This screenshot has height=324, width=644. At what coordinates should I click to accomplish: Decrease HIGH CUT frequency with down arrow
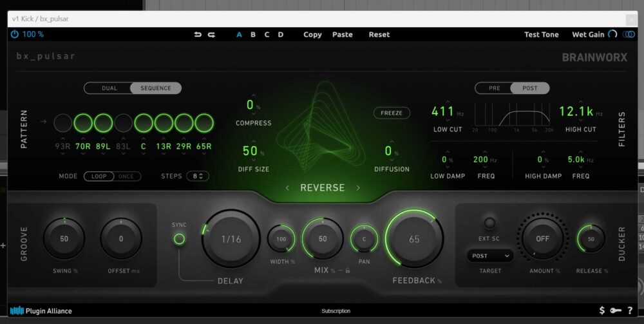580,121
